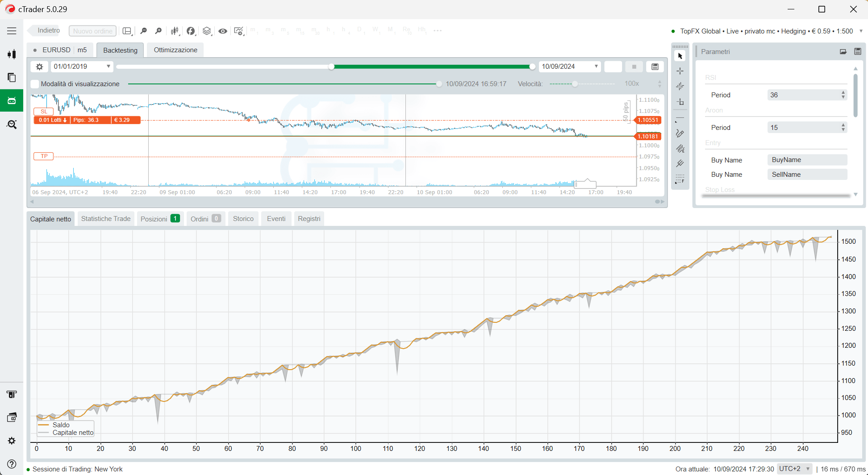Open the Statistiche Trade tab

click(106, 219)
